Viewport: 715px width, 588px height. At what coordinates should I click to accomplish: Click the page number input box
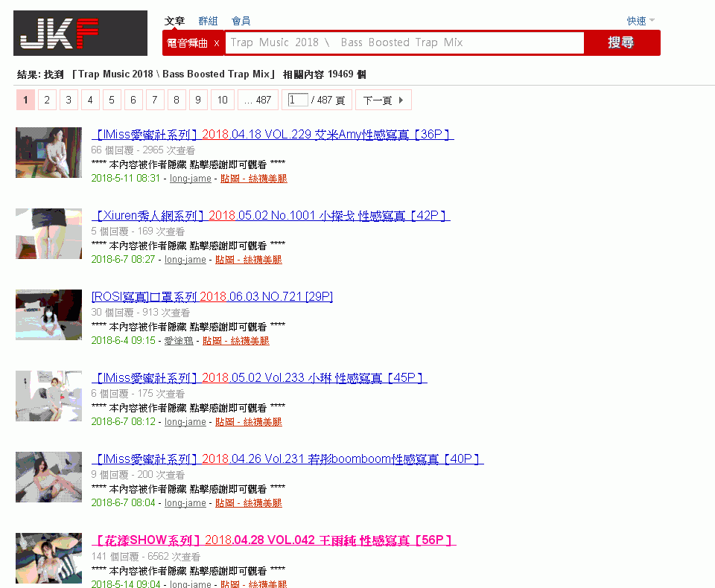(x=298, y=100)
